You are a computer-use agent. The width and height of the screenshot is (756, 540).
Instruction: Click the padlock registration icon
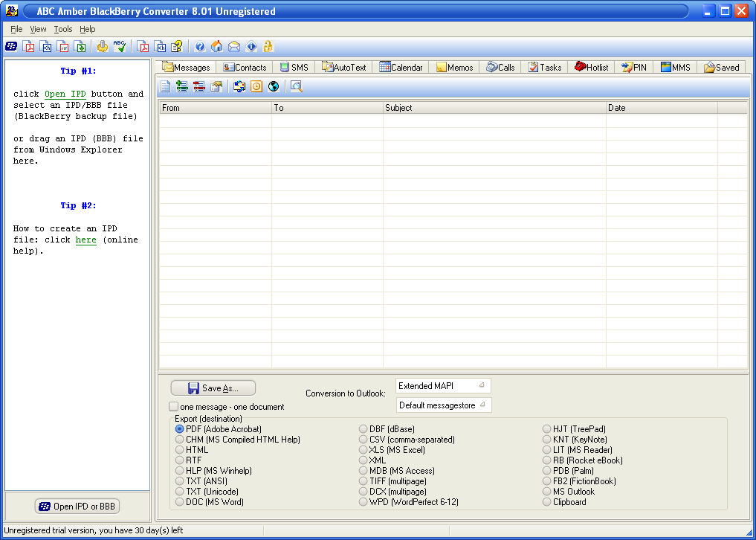pyautogui.click(x=268, y=46)
